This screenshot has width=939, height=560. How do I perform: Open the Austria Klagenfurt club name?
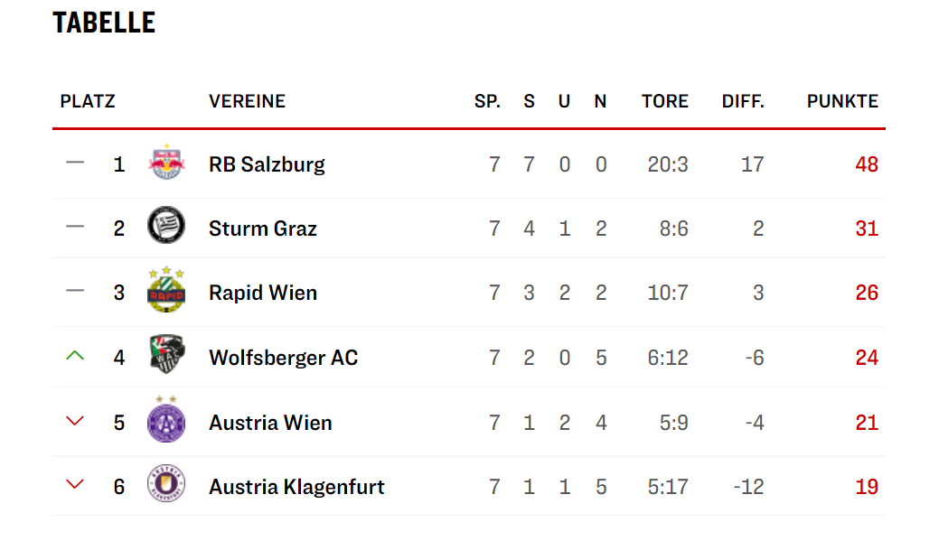click(296, 487)
